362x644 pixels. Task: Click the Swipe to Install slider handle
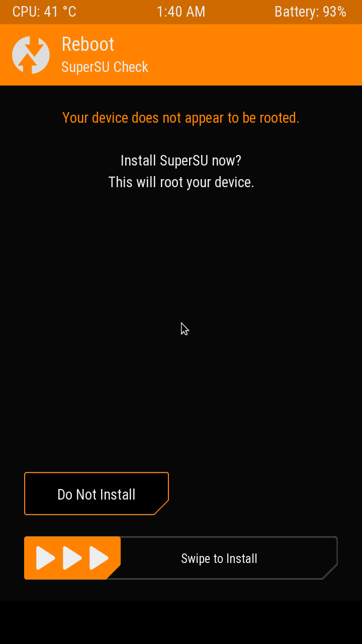pos(72,558)
